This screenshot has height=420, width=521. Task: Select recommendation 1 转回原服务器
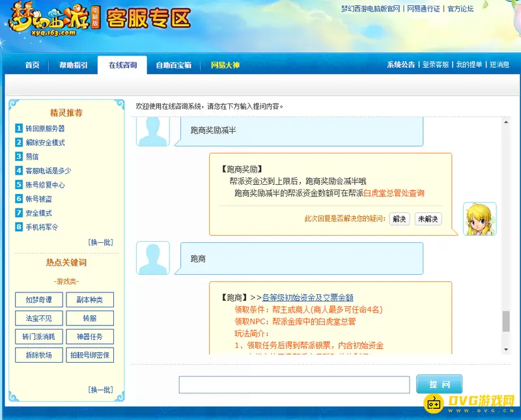(x=45, y=128)
